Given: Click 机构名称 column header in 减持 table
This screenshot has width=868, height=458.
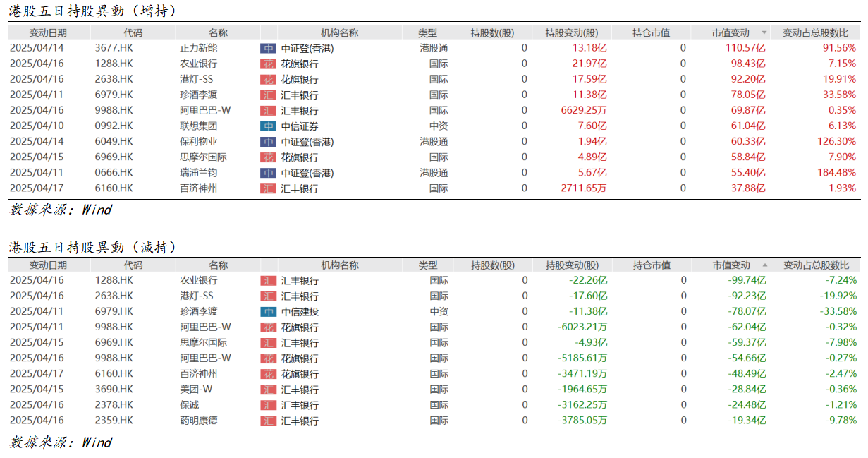Looking at the screenshot, I should tap(339, 265).
